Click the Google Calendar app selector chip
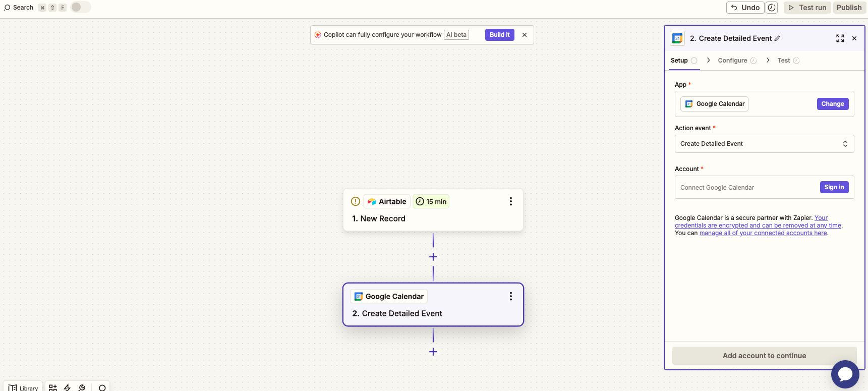The image size is (868, 391). [x=714, y=104]
